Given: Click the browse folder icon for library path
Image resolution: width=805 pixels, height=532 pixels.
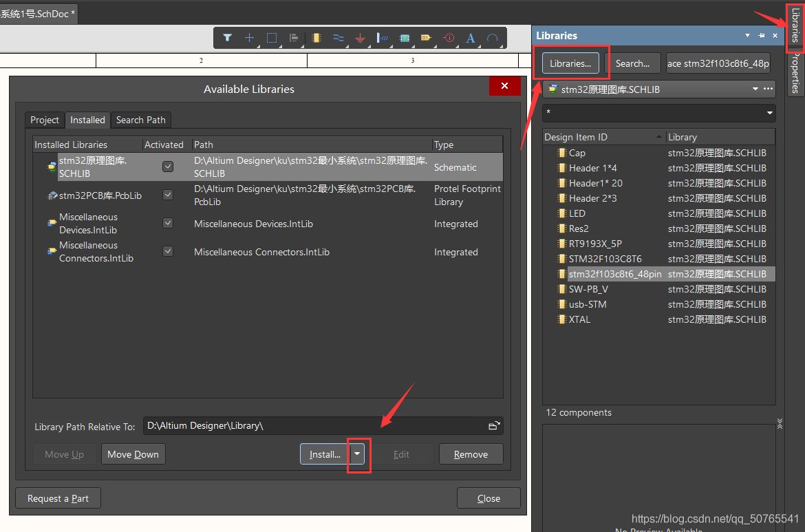Looking at the screenshot, I should click(x=494, y=426).
